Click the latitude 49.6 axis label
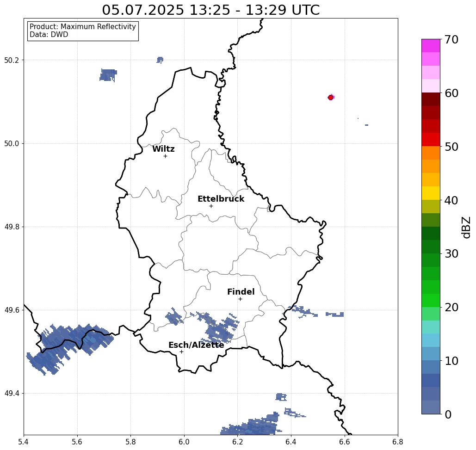This screenshot has width=476, height=450. (12, 310)
